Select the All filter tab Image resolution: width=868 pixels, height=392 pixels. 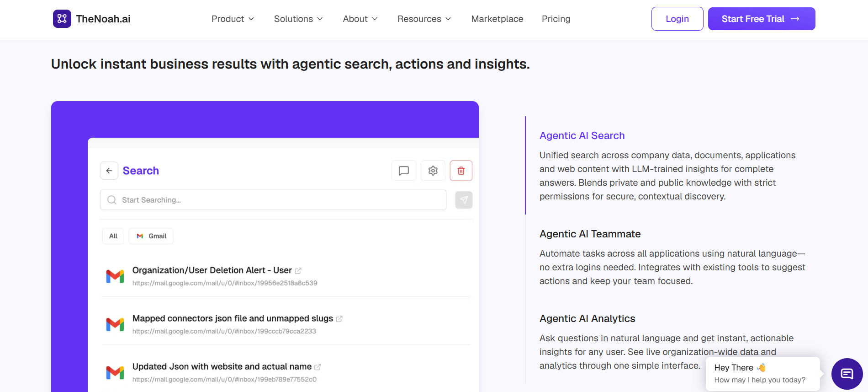pos(113,236)
